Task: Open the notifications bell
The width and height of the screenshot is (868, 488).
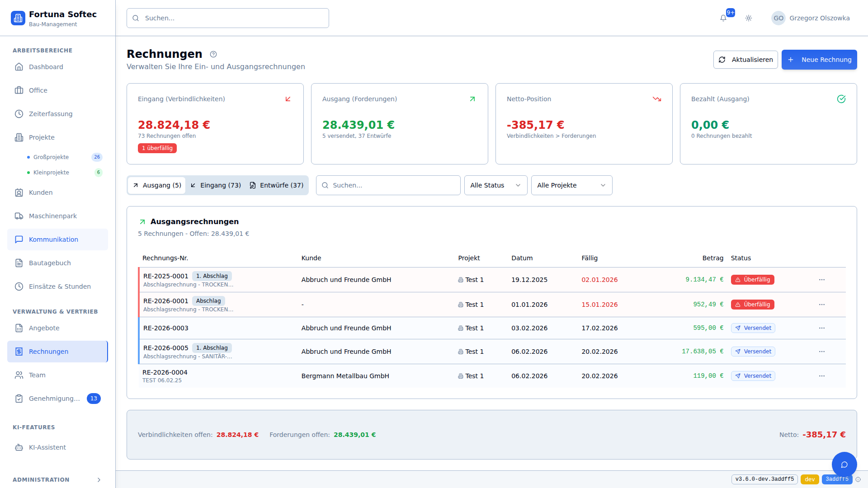Action: point(723,18)
